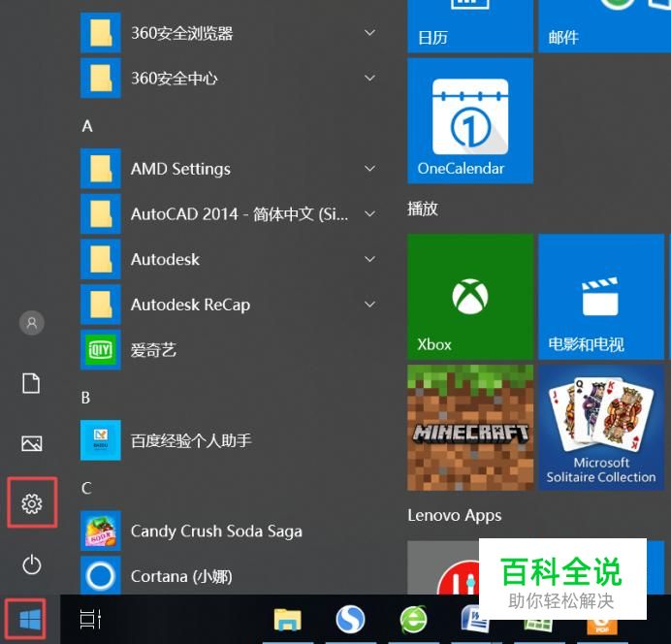Open the Documents sidebar icon
The width and height of the screenshot is (671, 644).
pos(31,383)
